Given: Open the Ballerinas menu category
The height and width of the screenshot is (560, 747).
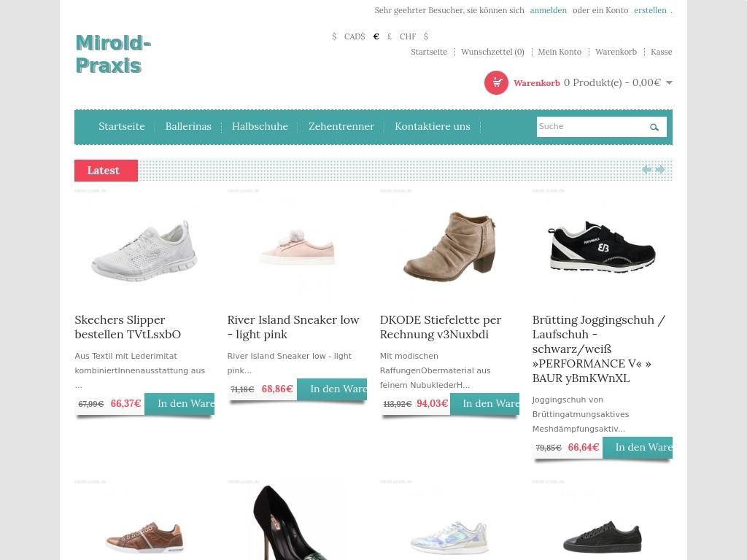Looking at the screenshot, I should point(188,127).
